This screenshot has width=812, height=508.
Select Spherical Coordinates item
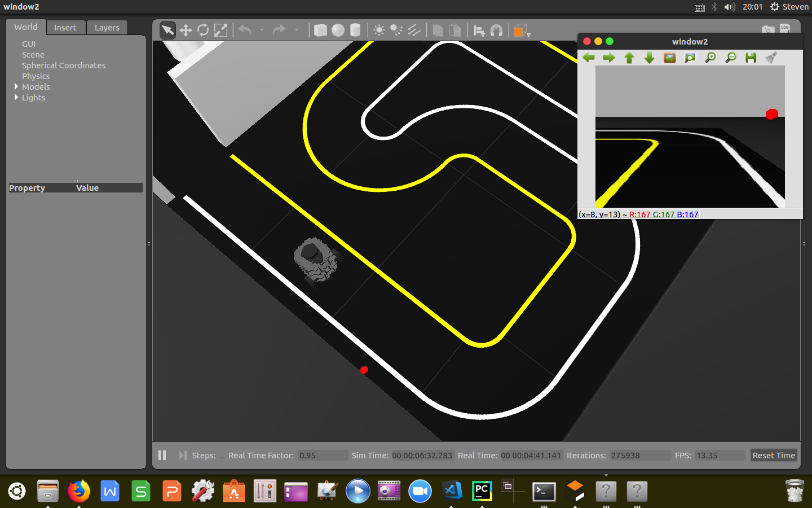point(64,65)
